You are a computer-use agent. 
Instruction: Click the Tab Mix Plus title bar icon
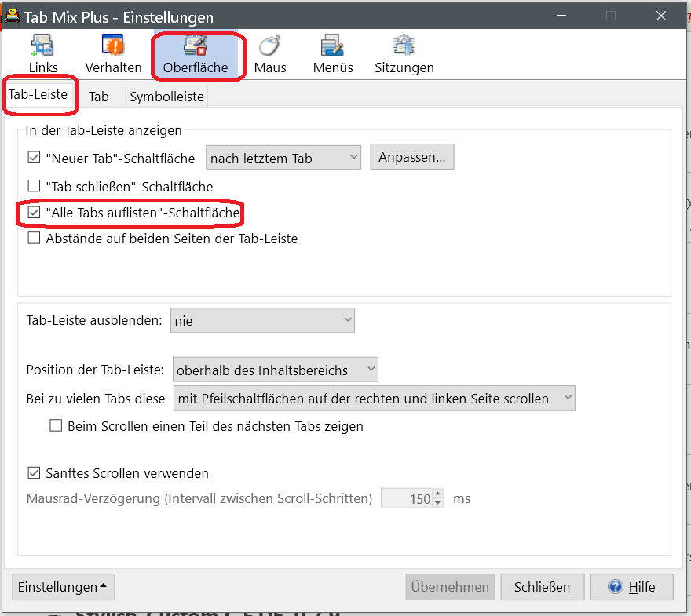coord(13,16)
